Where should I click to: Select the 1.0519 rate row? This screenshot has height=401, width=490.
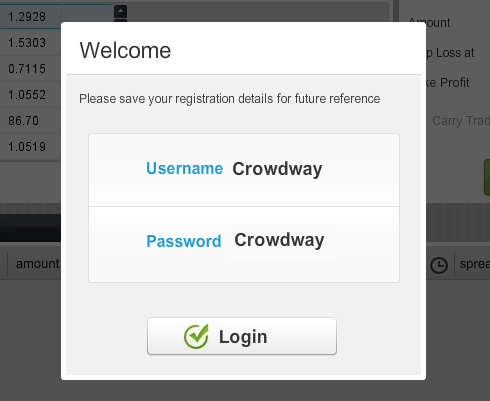[31, 147]
